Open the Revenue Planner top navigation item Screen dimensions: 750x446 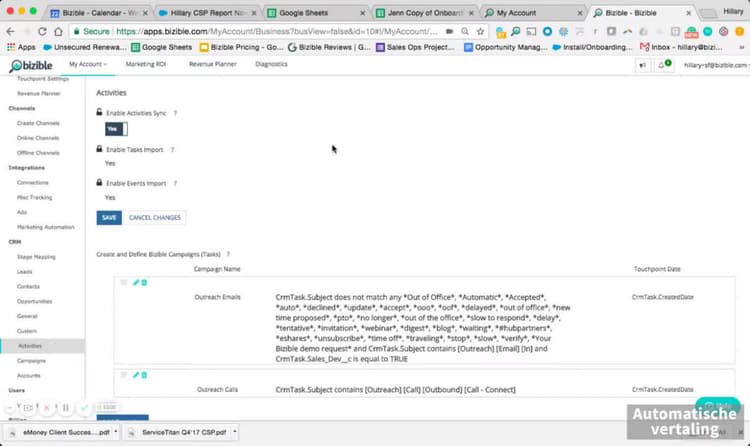[x=212, y=64]
